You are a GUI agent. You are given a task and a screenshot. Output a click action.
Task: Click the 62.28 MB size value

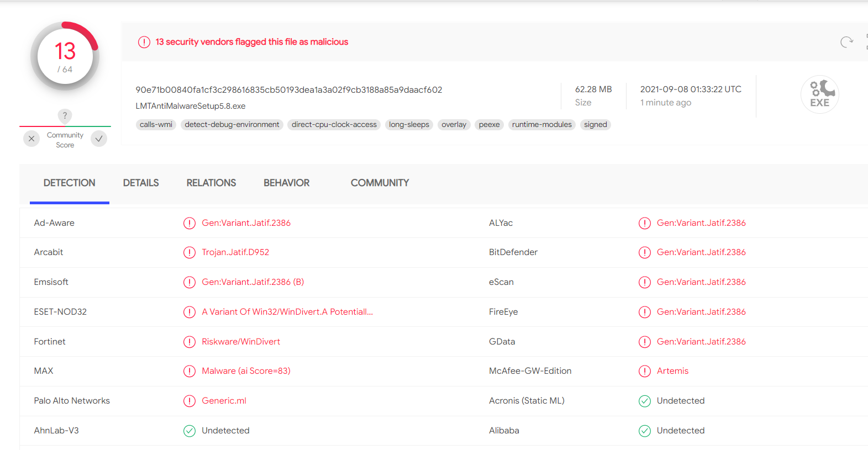click(593, 89)
